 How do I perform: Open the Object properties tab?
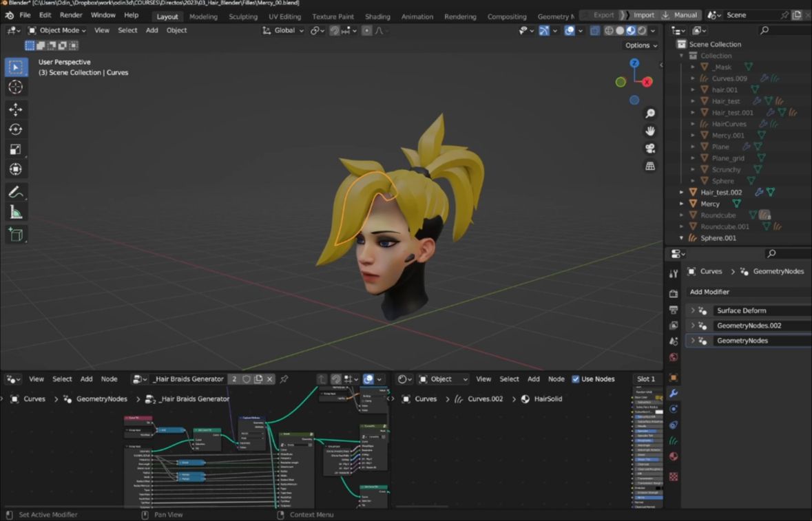pos(673,377)
